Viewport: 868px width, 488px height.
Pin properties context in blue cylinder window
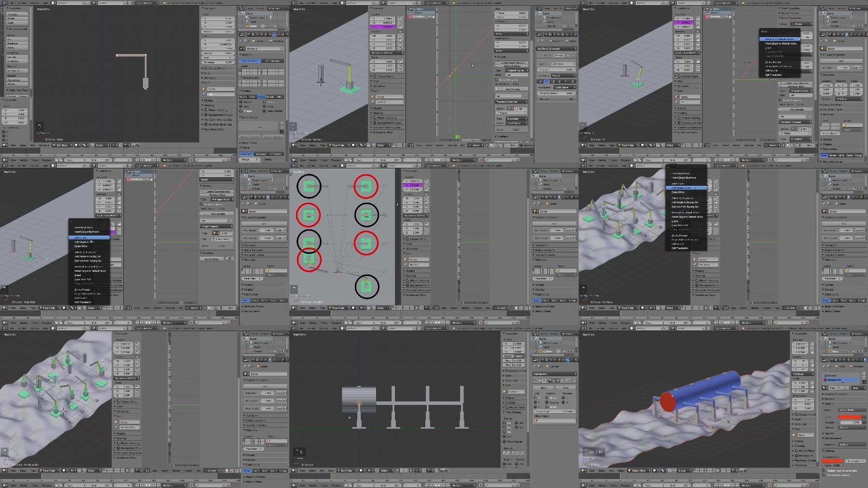824,366
